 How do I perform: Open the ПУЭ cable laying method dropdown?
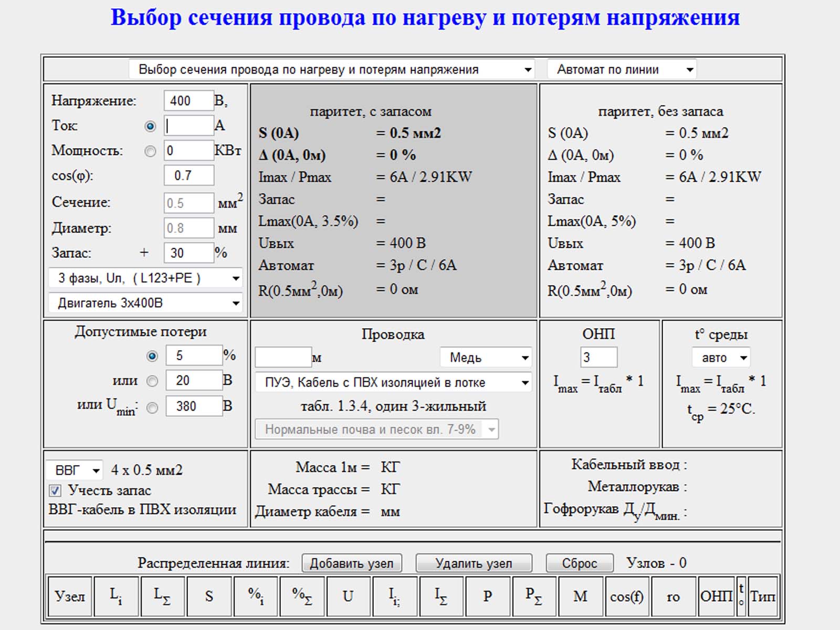click(x=393, y=382)
